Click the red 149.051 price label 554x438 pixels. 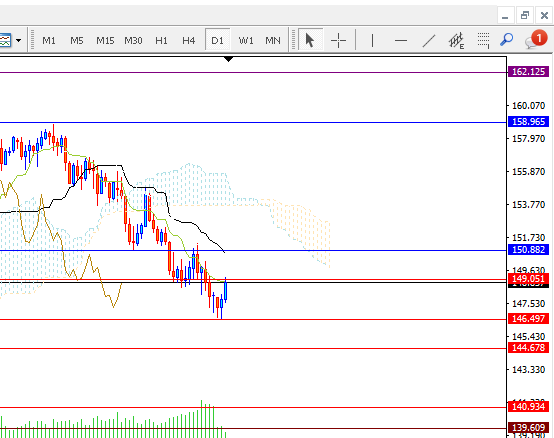(529, 278)
